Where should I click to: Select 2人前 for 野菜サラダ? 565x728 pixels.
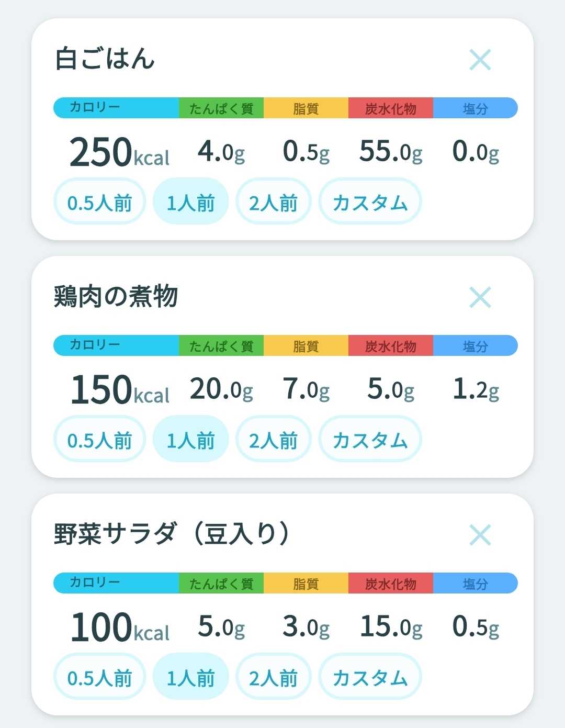coord(273,677)
